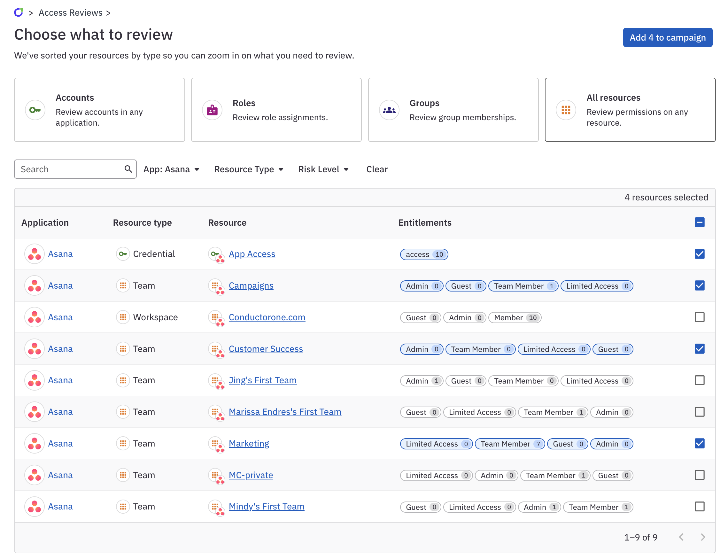Viewport: 728px width, 560px height.
Task: Select the Roles review card
Action: [276, 110]
